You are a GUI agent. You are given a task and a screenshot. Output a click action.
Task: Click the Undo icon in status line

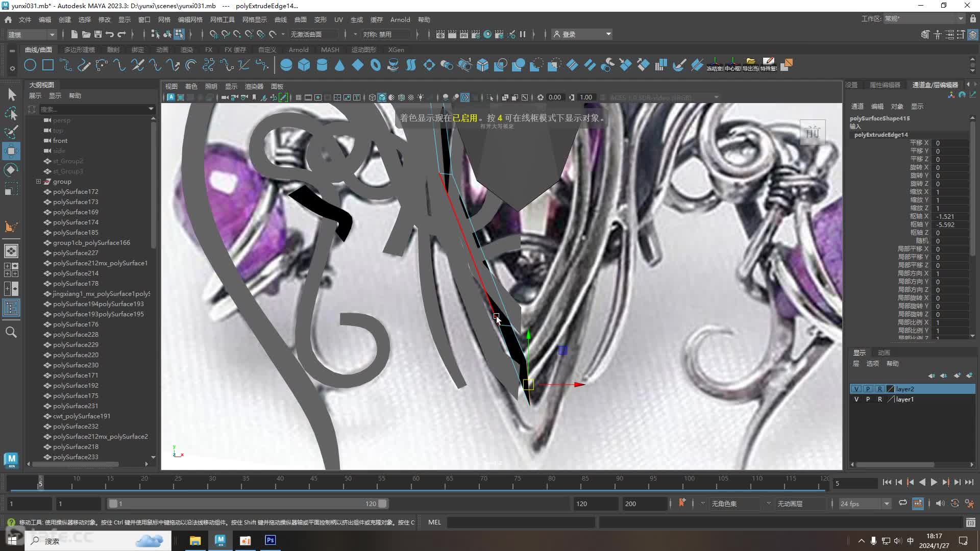coord(110,34)
